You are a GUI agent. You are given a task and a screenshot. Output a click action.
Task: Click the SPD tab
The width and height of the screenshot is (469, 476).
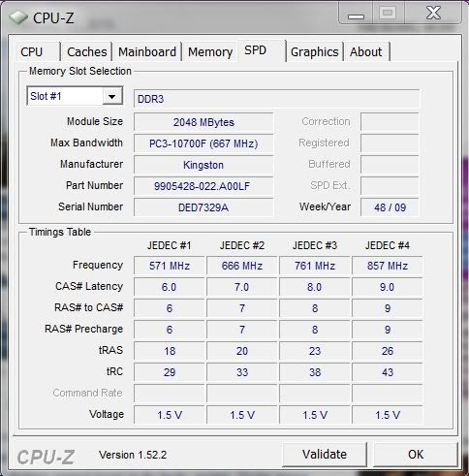point(262,50)
